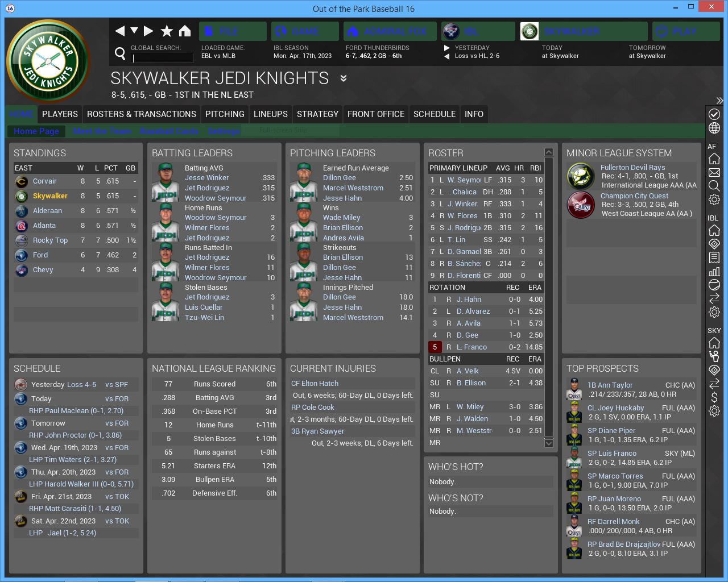Click the SKY section settings gear icon

[714, 411]
